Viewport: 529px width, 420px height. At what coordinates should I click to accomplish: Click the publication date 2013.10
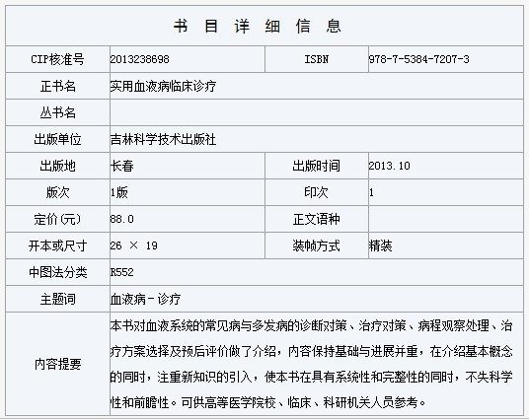pos(389,166)
